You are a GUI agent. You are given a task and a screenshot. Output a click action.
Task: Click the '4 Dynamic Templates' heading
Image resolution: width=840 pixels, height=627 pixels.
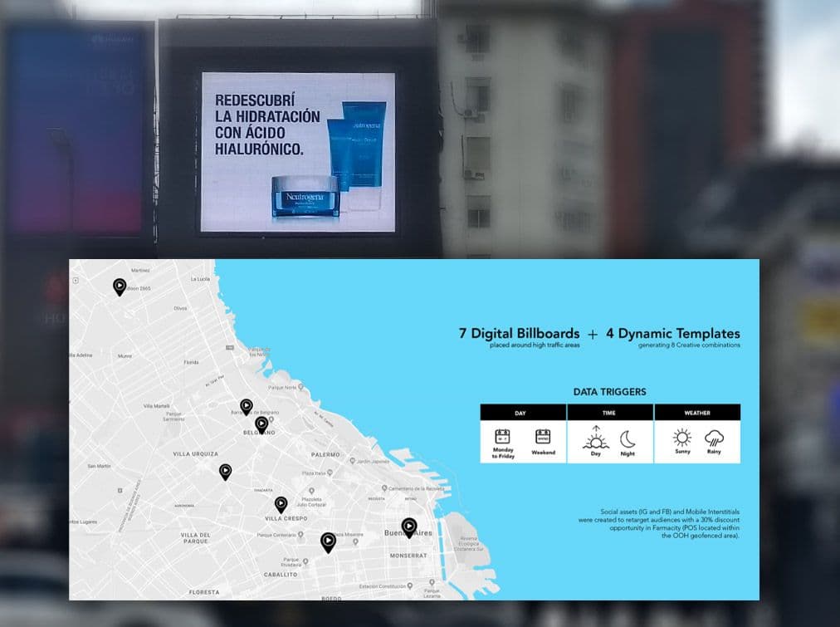(673, 333)
